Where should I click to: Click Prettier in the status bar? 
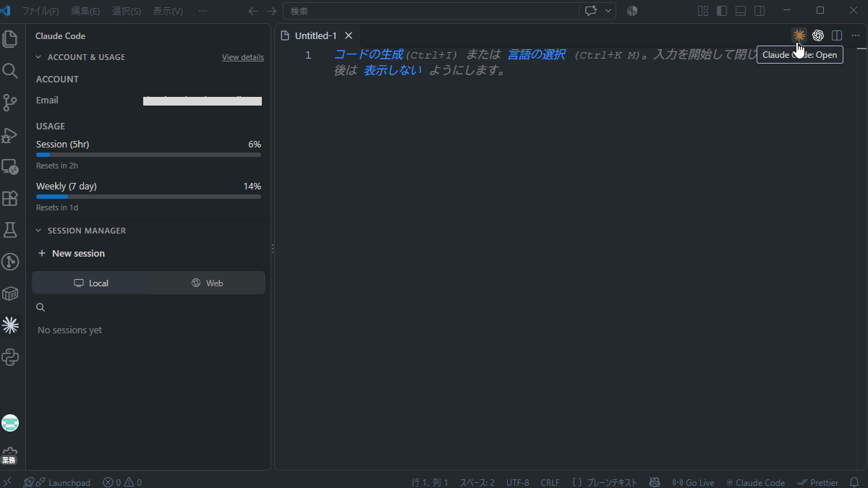click(817, 482)
